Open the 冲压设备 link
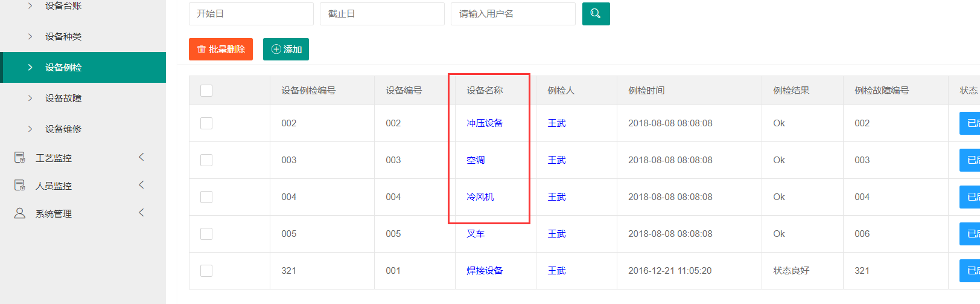 pos(485,123)
